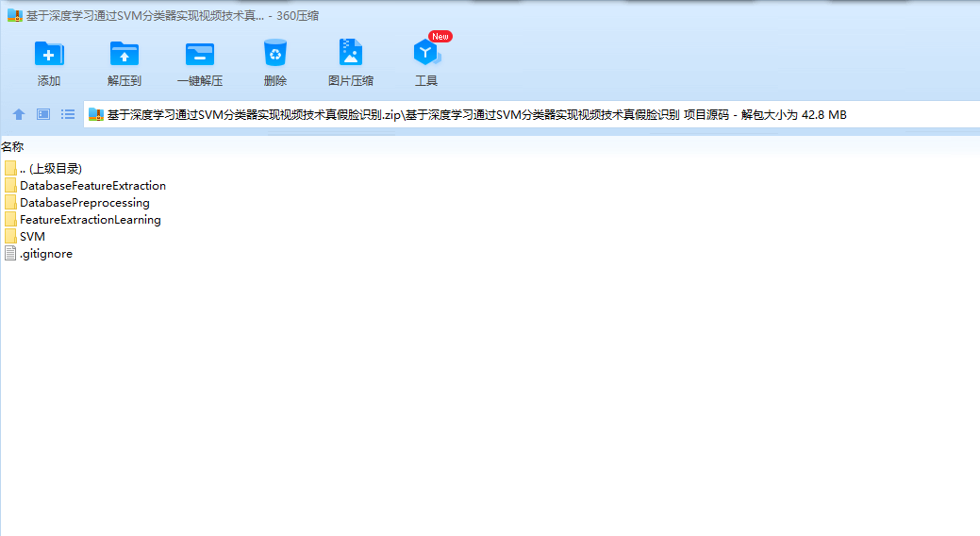
Task: Click the address bar path field
Action: point(532,114)
